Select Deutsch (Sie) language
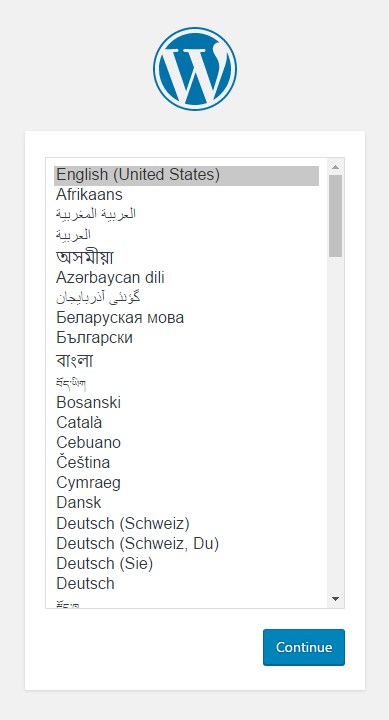389x720 pixels. 186,563
